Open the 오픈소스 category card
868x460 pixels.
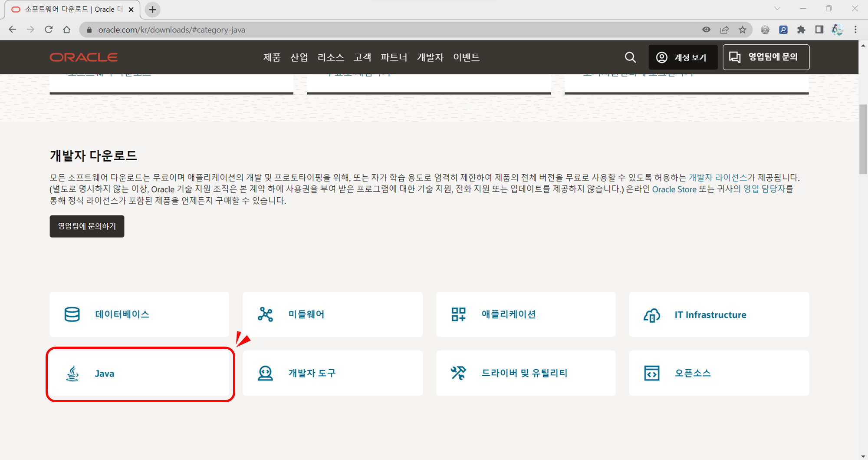[x=719, y=373]
